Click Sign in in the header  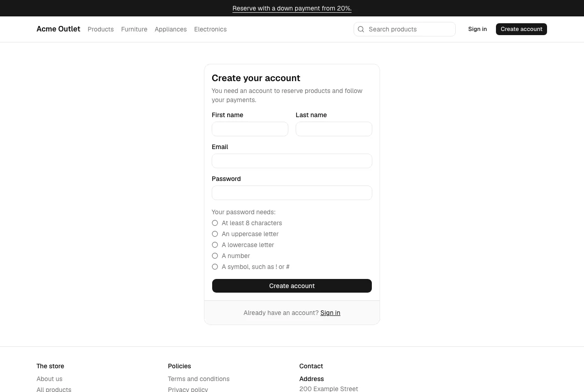click(x=477, y=29)
